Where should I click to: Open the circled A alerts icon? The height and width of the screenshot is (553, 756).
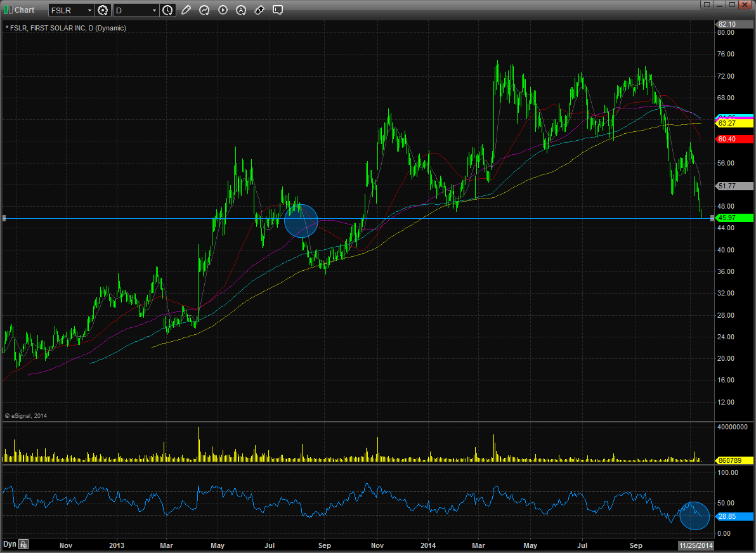pyautogui.click(x=241, y=10)
